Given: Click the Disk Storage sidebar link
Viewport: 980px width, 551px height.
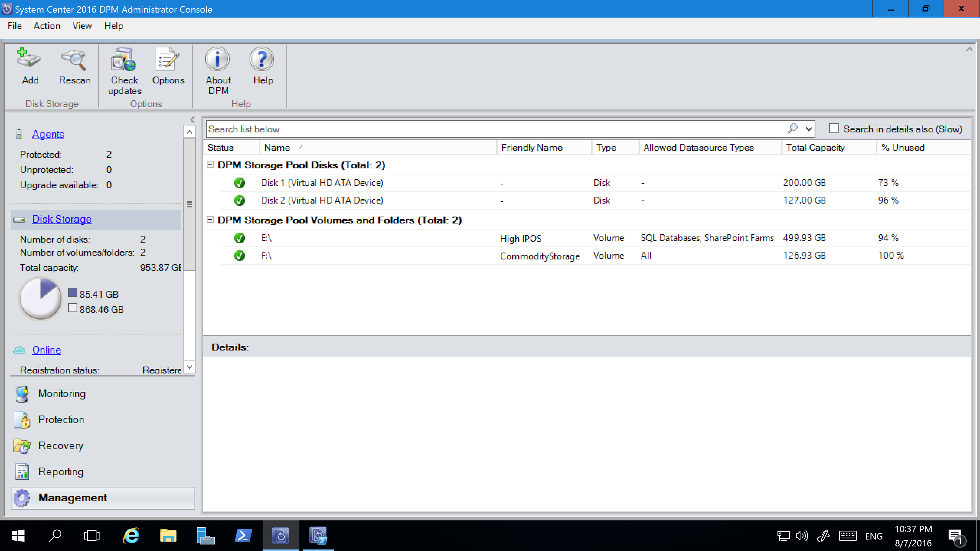Looking at the screenshot, I should click(62, 218).
